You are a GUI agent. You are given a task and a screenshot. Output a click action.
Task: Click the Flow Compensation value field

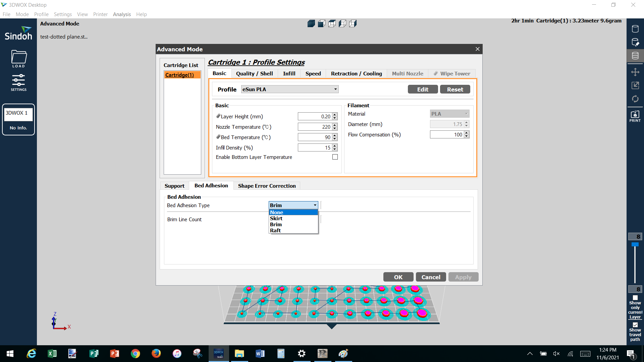(447, 134)
